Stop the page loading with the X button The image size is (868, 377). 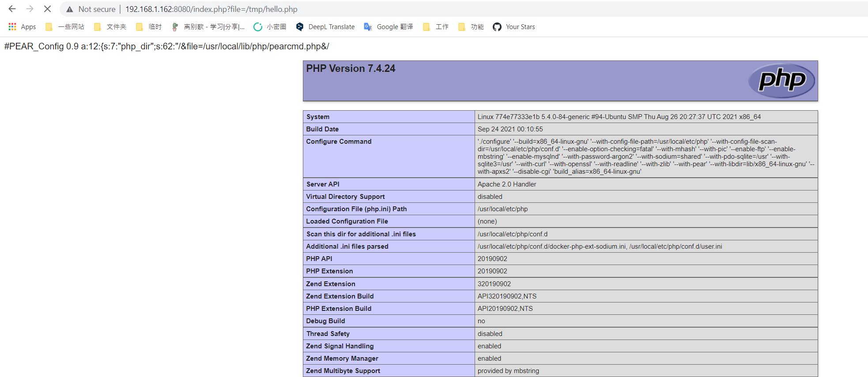[x=47, y=9]
